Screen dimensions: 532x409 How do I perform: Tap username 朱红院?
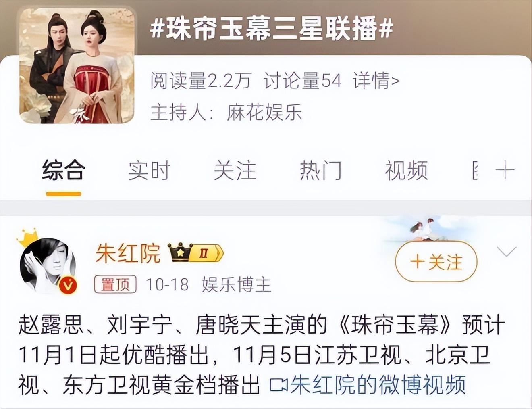coord(128,253)
